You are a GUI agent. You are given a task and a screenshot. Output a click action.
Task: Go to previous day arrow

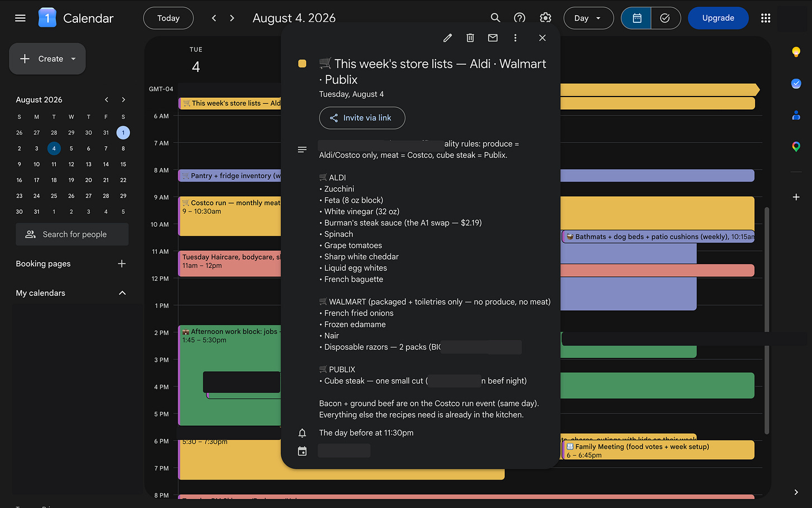214,18
